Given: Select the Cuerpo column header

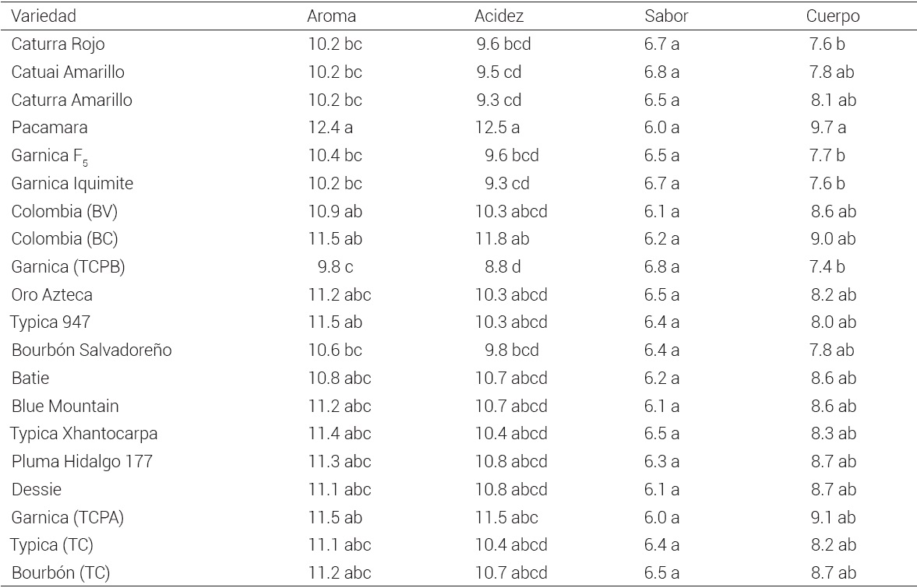Looking at the screenshot, I should pyautogui.click(x=832, y=16).
